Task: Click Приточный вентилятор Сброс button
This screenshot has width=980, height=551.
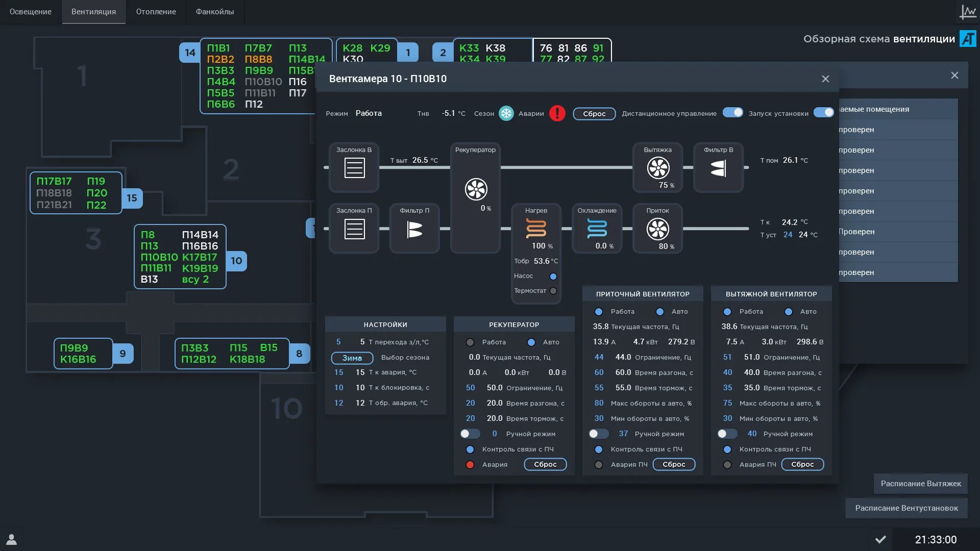Action: pyautogui.click(x=674, y=464)
